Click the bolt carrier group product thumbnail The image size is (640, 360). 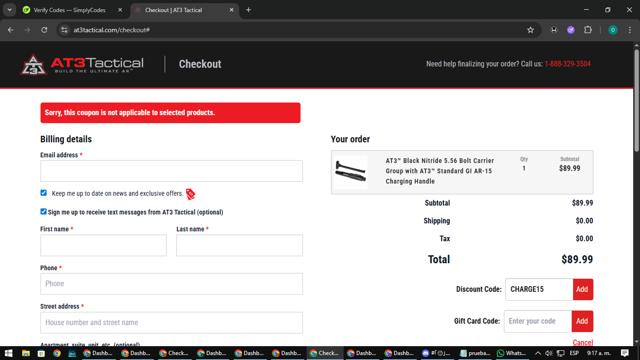350,171
